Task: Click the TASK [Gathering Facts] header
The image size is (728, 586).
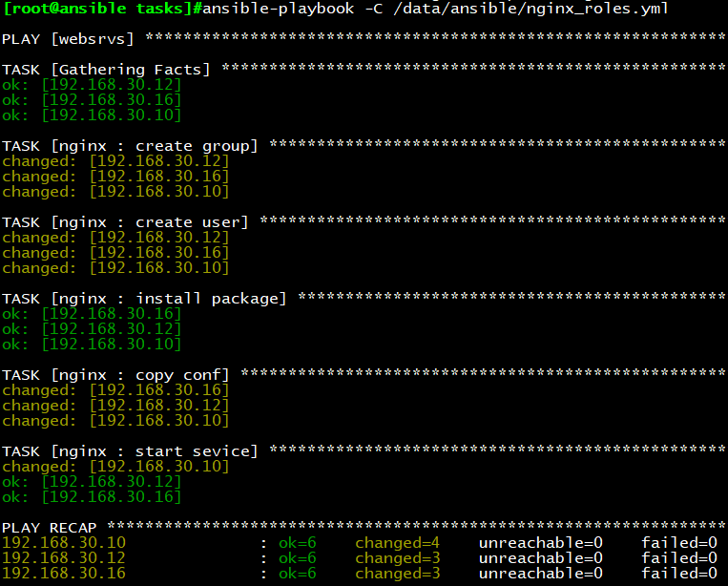Action: pyautogui.click(x=106, y=70)
